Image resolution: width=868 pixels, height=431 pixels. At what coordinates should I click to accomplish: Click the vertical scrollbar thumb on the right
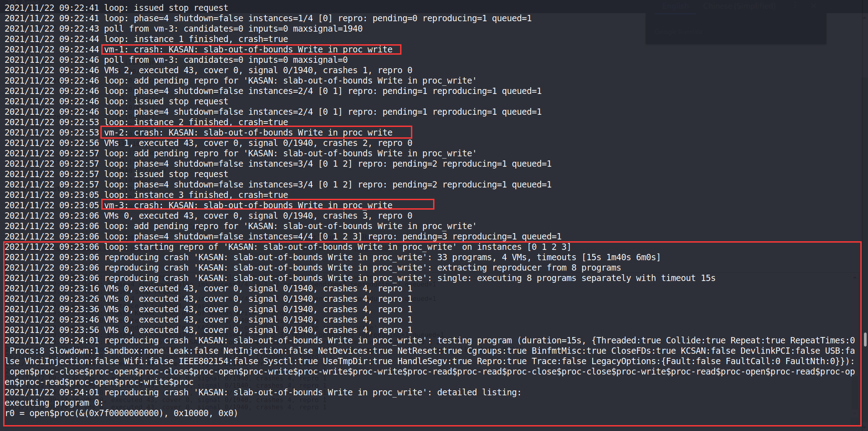865,339
